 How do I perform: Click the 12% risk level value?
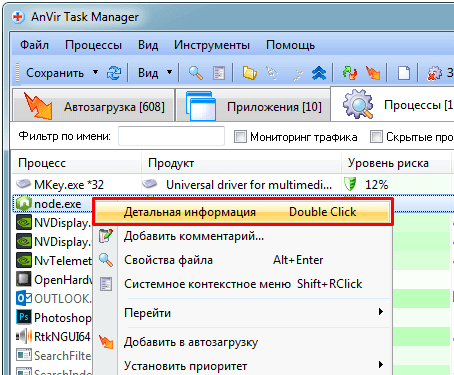[377, 184]
